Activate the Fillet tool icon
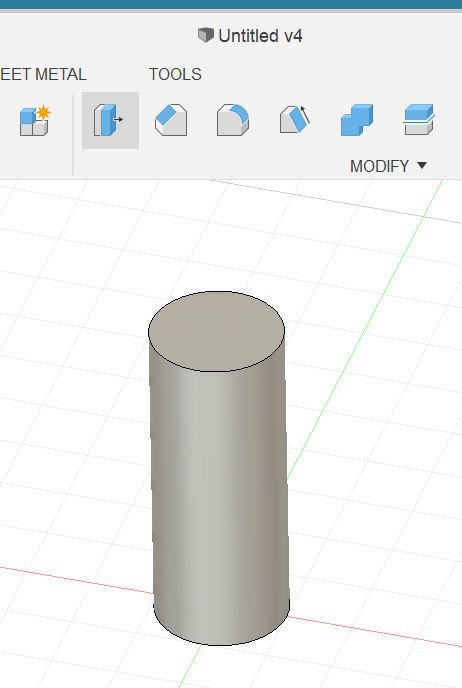This screenshot has width=462, height=688. click(233, 120)
